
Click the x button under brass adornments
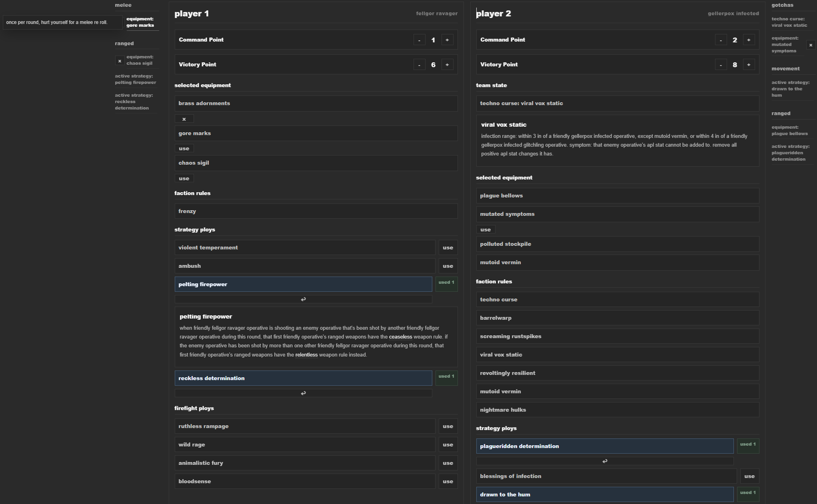184,119
